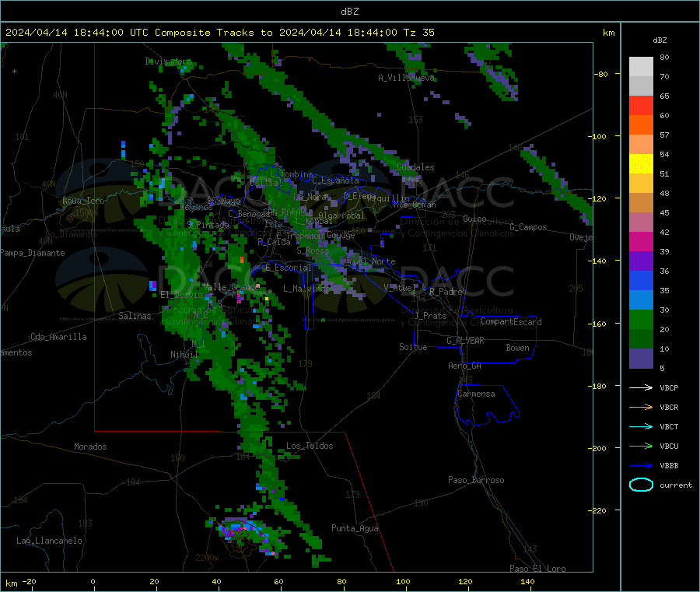Click the 'Divisadero' map label
The image size is (700, 592).
pos(168,61)
